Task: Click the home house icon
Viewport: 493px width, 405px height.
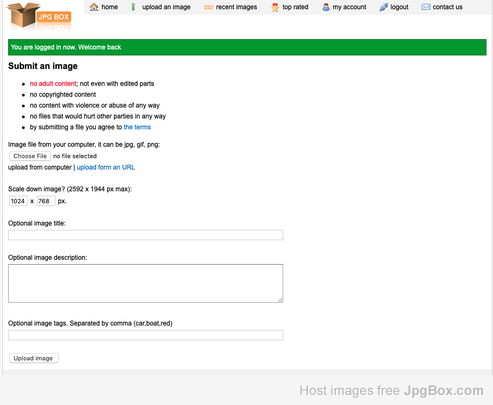Action: pyautogui.click(x=94, y=7)
